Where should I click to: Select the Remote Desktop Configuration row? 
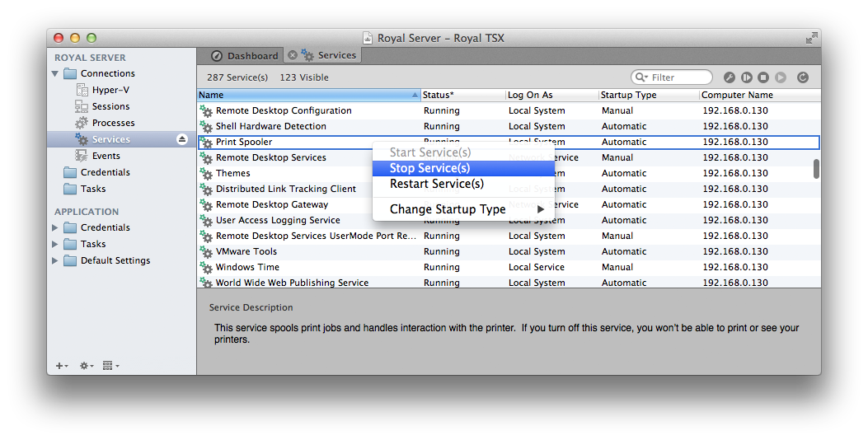[509, 110]
